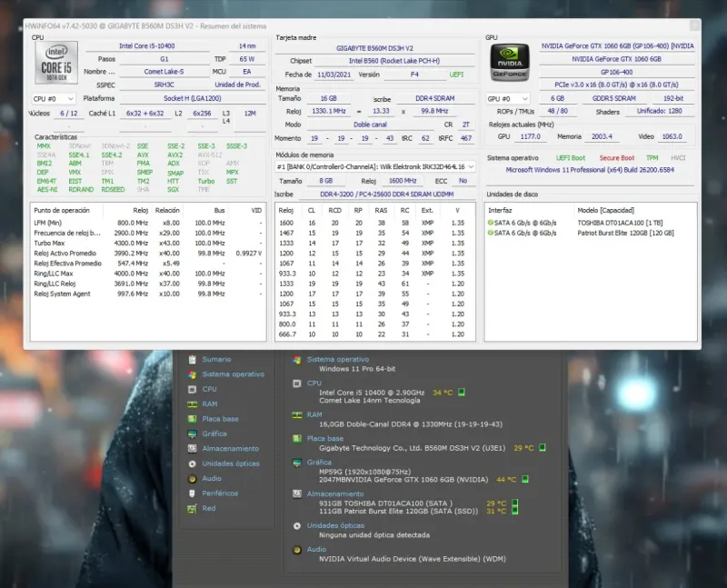Screen dimensions: 727x588
Task: Click the GIGABYTE B560M DS3H V2 motherboard field
Action: point(374,48)
